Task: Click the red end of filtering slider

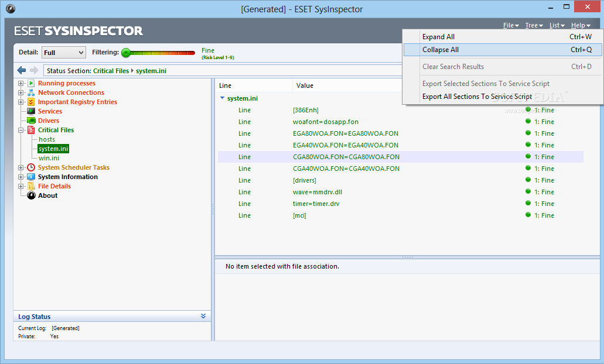Action: pos(191,53)
